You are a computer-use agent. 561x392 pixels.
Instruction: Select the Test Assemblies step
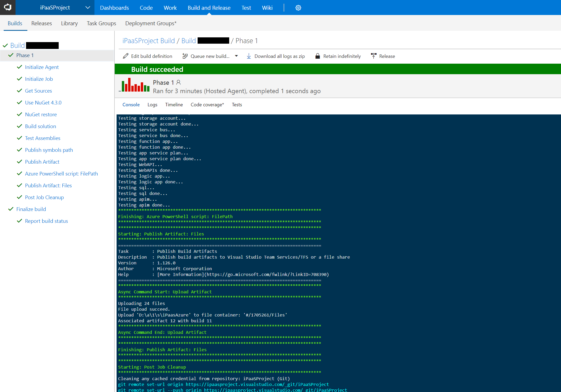click(43, 138)
